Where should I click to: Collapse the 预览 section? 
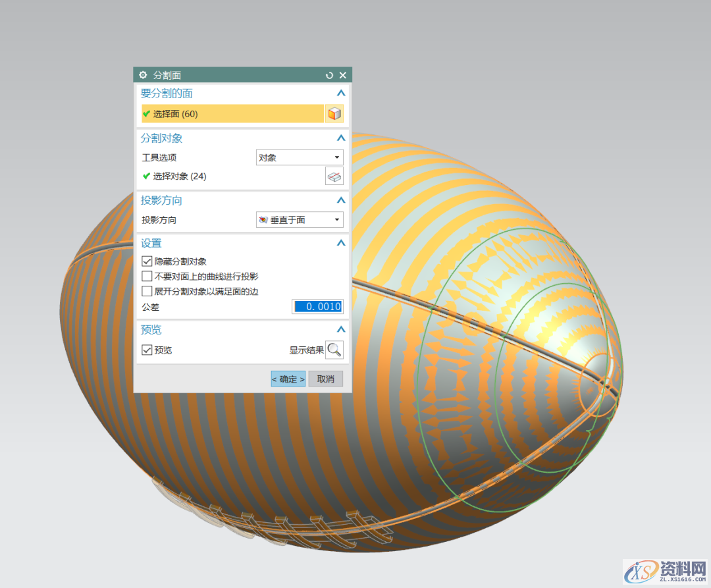tap(340, 329)
